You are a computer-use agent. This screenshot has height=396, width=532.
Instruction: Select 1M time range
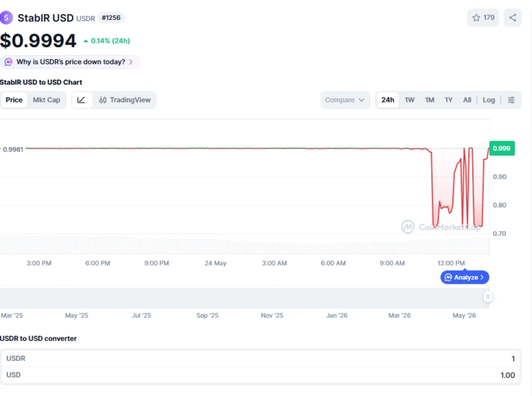pos(430,100)
